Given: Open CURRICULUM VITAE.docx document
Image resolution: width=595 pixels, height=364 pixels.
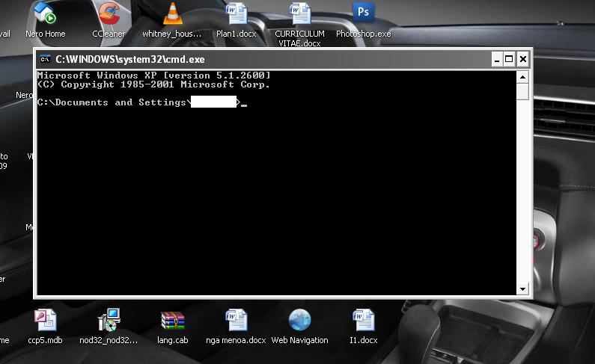Looking at the screenshot, I should click(x=299, y=15).
